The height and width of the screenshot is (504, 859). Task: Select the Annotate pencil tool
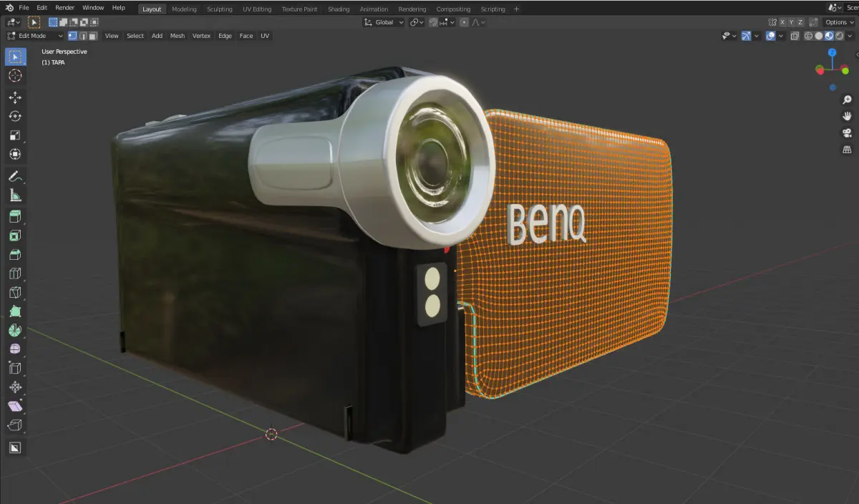click(15, 176)
